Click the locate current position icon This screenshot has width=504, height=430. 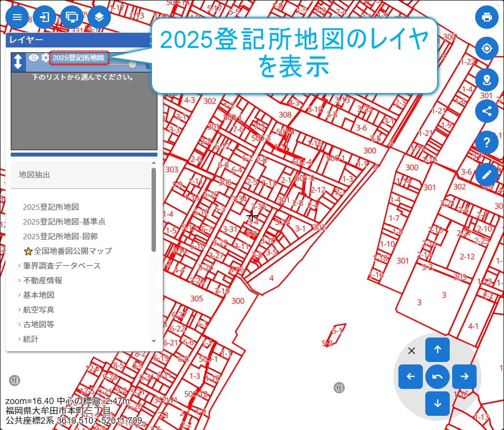tap(486, 49)
